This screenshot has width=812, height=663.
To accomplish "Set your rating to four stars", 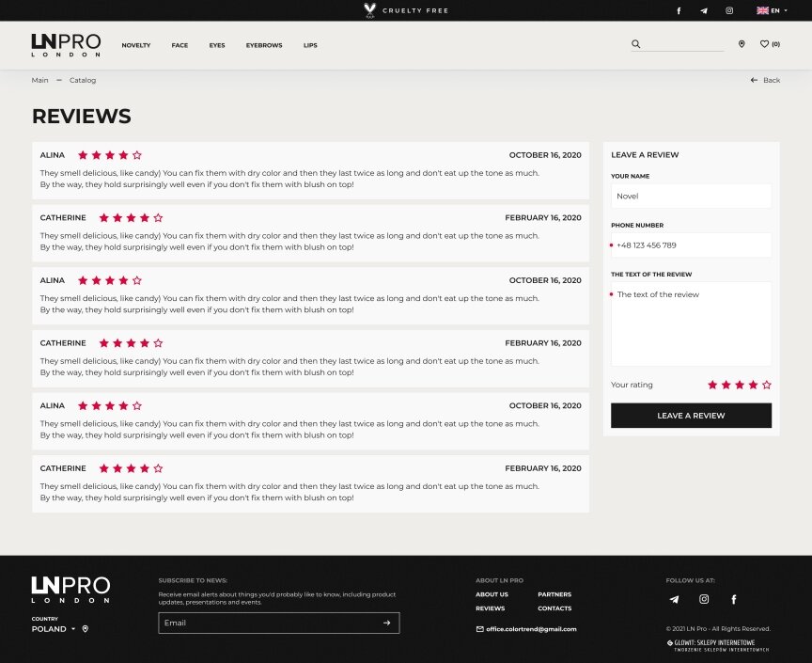I will pos(753,385).
